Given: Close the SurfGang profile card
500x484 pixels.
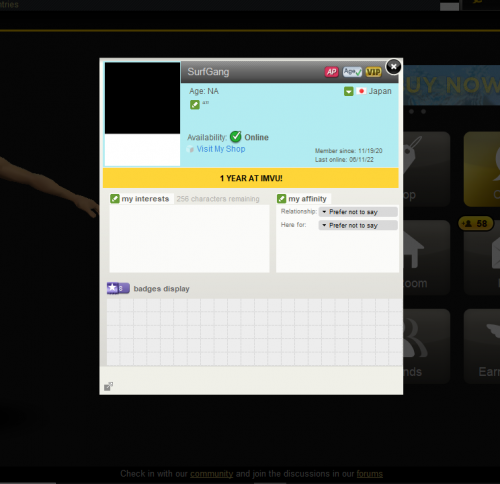Looking at the screenshot, I should 394,67.
